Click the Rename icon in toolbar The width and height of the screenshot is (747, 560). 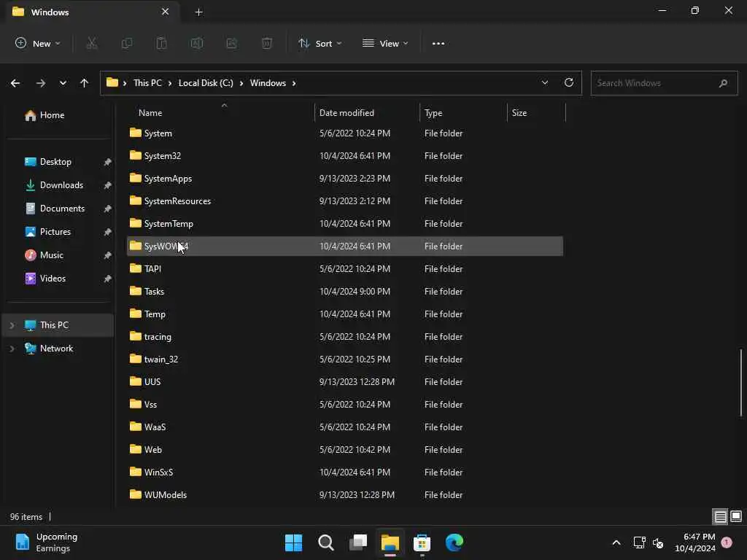click(x=197, y=43)
